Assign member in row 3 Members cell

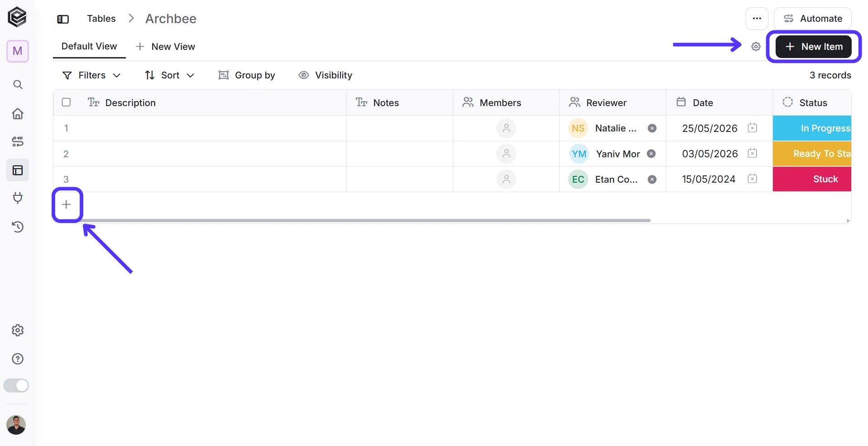point(506,179)
